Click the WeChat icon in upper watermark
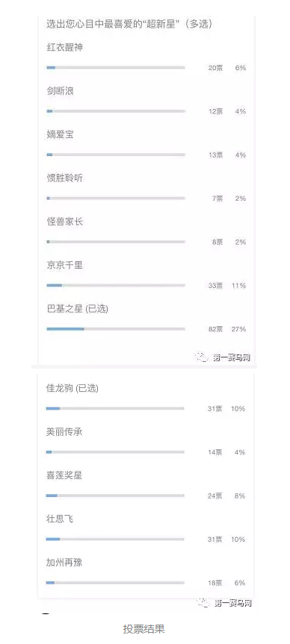 pyautogui.click(x=202, y=357)
